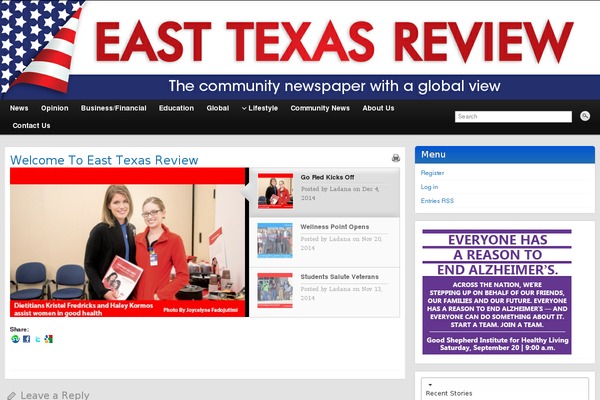Go to Business/Financial section
This screenshot has width=600, height=400.
point(114,108)
